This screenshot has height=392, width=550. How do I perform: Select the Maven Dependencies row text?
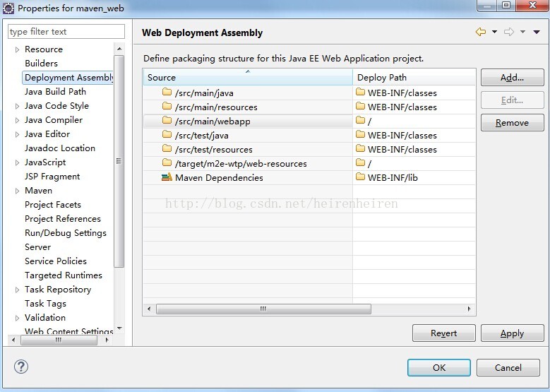coord(219,177)
